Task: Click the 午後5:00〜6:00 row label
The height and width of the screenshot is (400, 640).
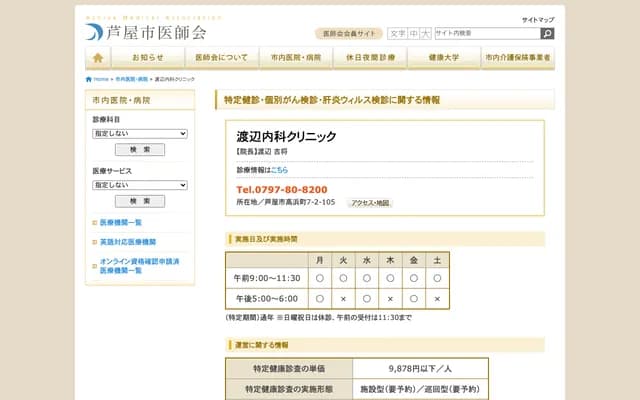Action: pos(267,299)
